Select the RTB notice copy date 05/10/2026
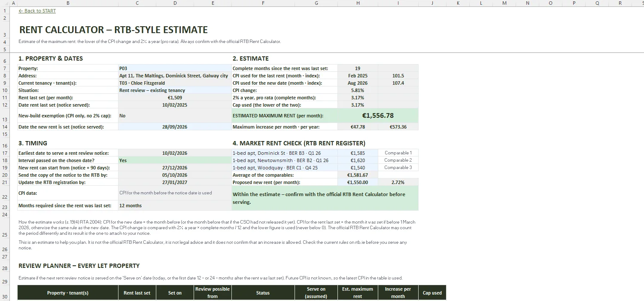 tap(175, 175)
